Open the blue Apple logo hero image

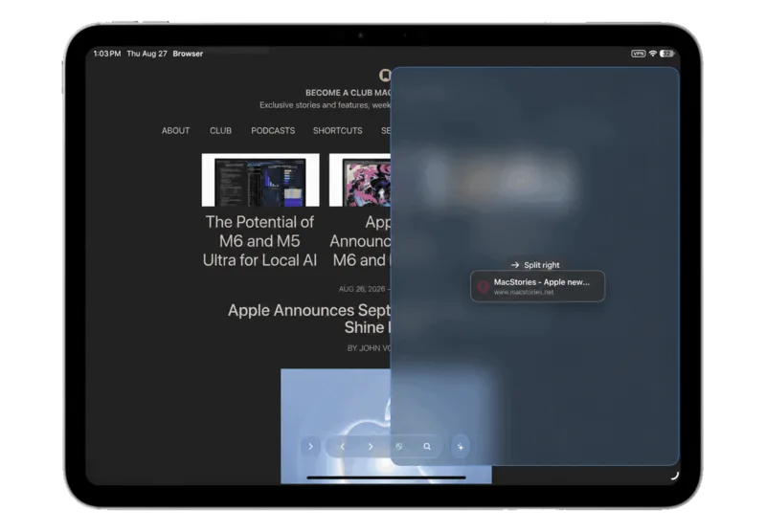386,426
